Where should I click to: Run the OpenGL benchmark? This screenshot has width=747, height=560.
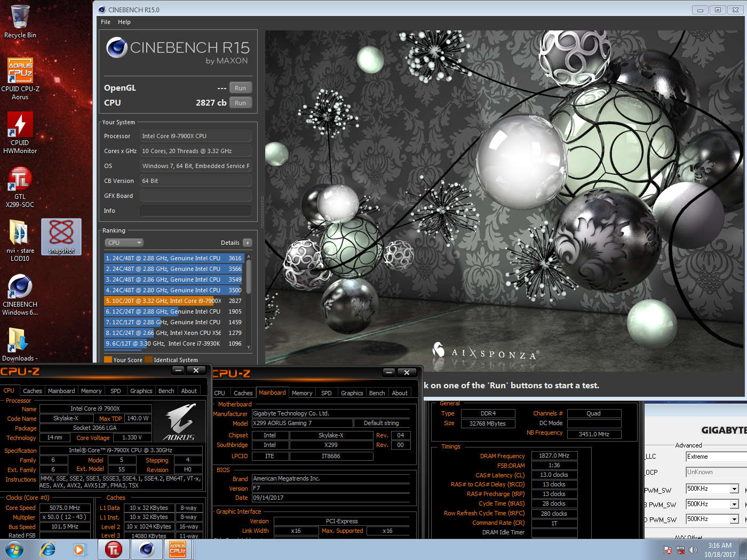(x=240, y=88)
